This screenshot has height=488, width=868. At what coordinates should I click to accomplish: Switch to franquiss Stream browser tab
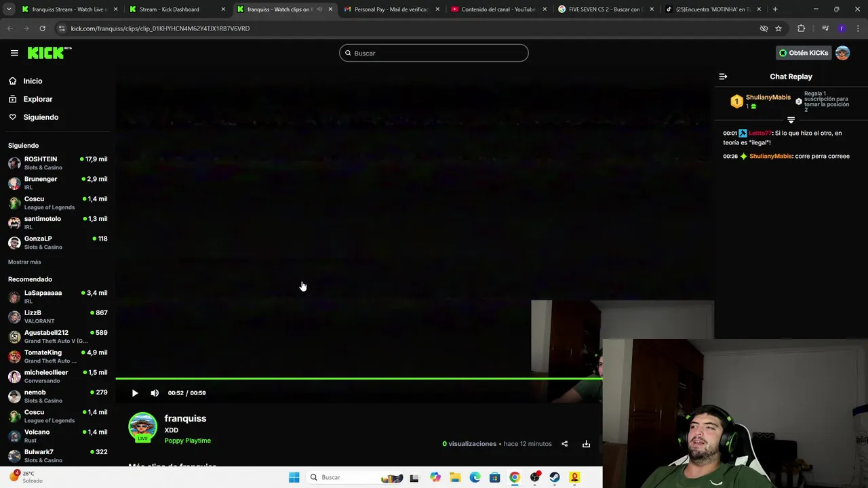point(68,9)
